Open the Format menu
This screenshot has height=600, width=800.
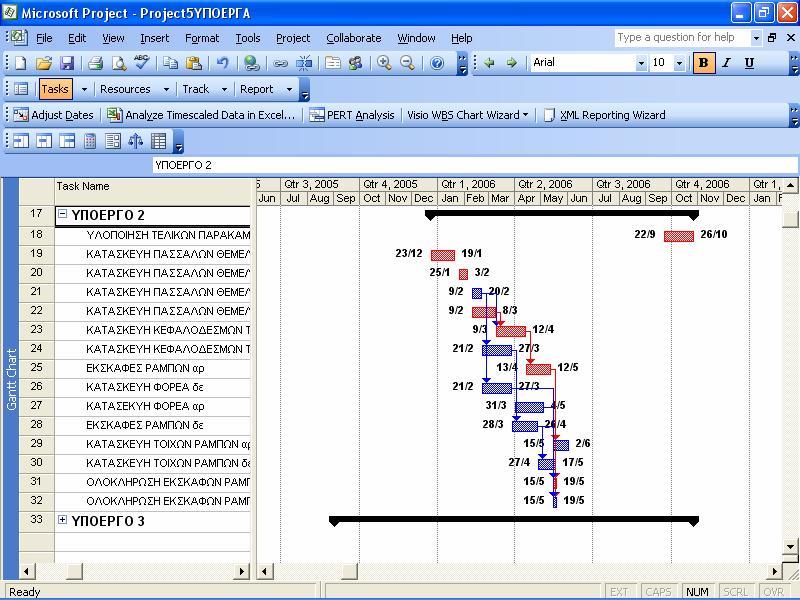click(202, 38)
